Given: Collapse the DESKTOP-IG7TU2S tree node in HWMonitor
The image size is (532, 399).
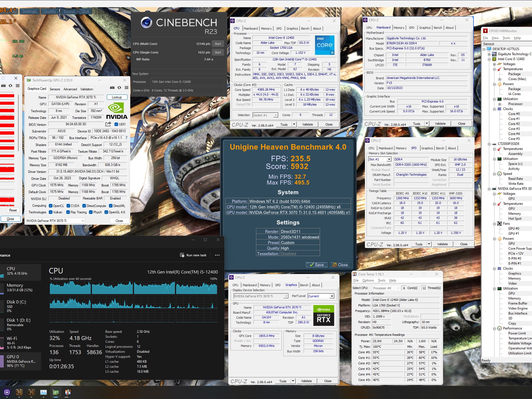Looking at the screenshot, I should click(484, 49).
